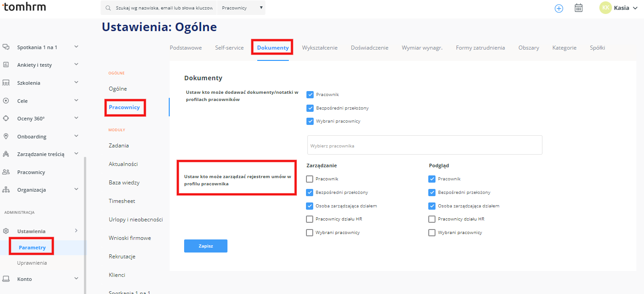The width and height of the screenshot is (644, 294).
Task: Enable Pracownik checkbox under Zarządzanie
Action: [x=310, y=179]
